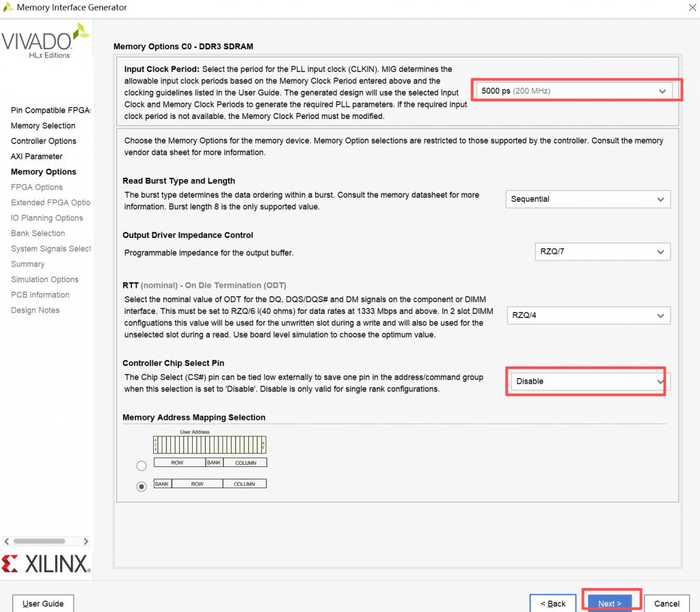Go to Memory Selection step in sidebar
Viewport: 700px width, 612px height.
43,126
